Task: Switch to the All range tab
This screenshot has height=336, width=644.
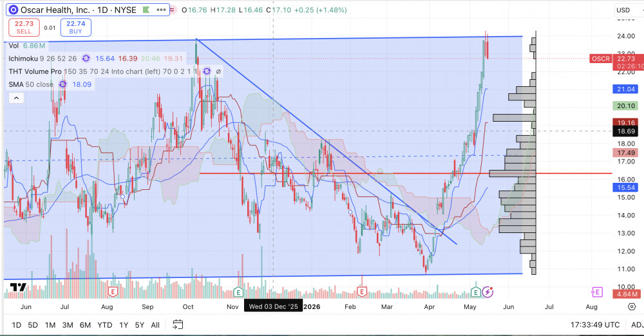Action: [x=155, y=325]
